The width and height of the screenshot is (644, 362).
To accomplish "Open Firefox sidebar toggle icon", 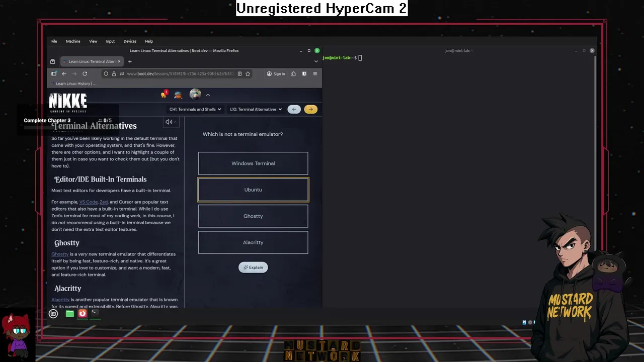I will (54, 74).
